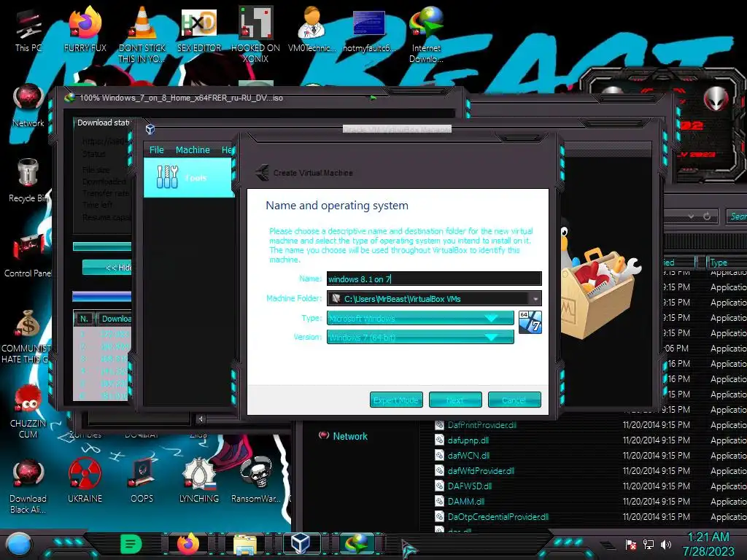
Task: Click the Expert Mode button
Action: point(396,400)
